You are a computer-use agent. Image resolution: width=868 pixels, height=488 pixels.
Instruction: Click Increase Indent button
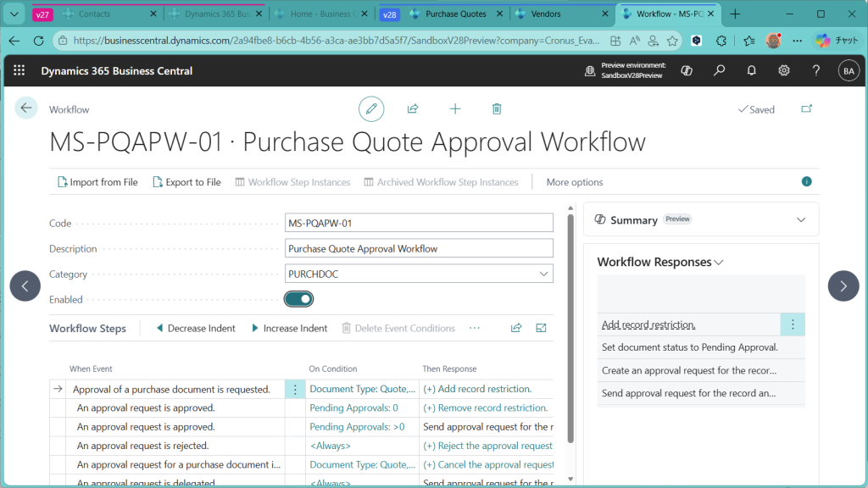click(x=289, y=329)
